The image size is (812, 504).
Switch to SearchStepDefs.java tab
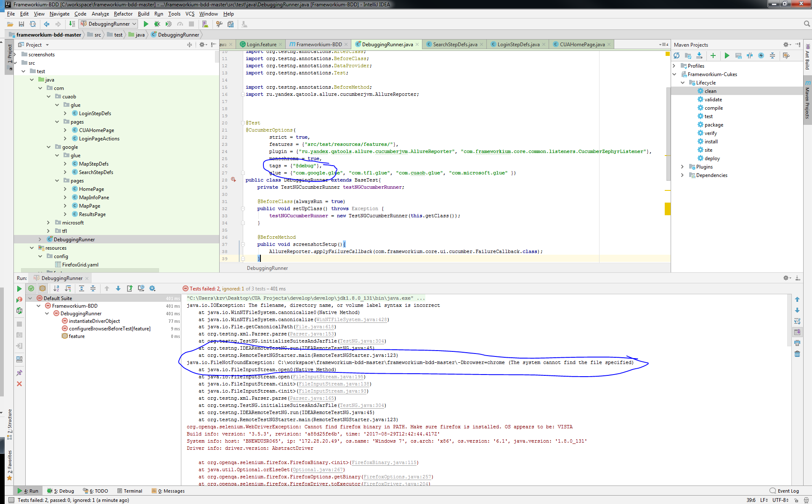(455, 45)
